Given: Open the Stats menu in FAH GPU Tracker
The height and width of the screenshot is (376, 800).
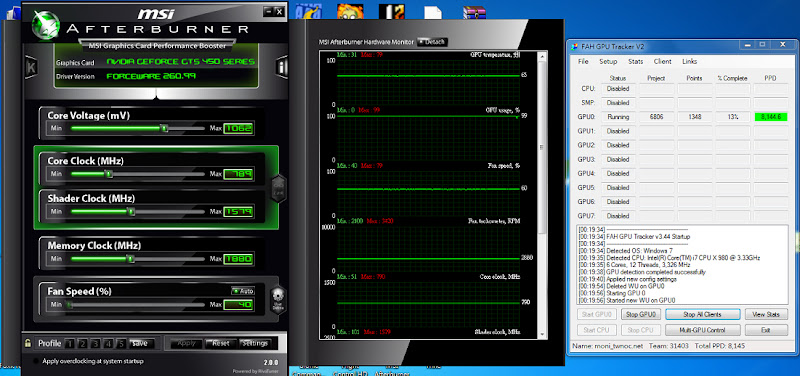Looking at the screenshot, I should click(x=635, y=61).
